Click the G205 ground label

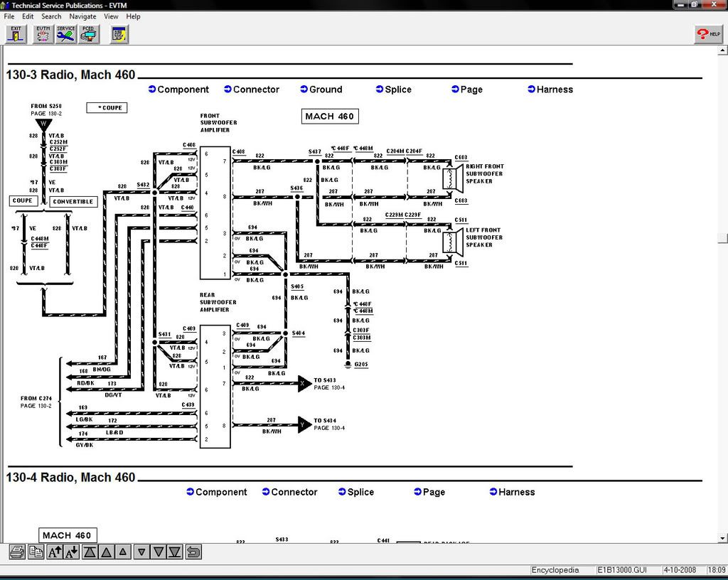point(360,364)
